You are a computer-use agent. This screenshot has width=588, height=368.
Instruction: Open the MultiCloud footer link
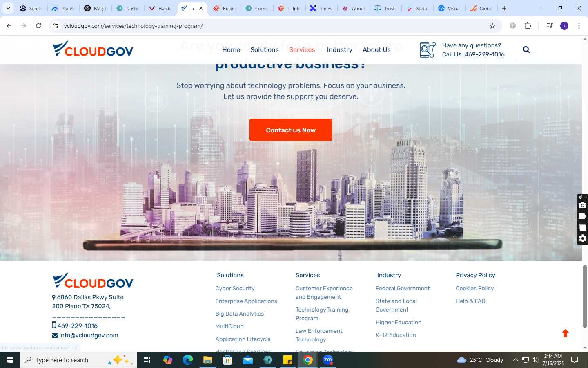pyautogui.click(x=229, y=326)
